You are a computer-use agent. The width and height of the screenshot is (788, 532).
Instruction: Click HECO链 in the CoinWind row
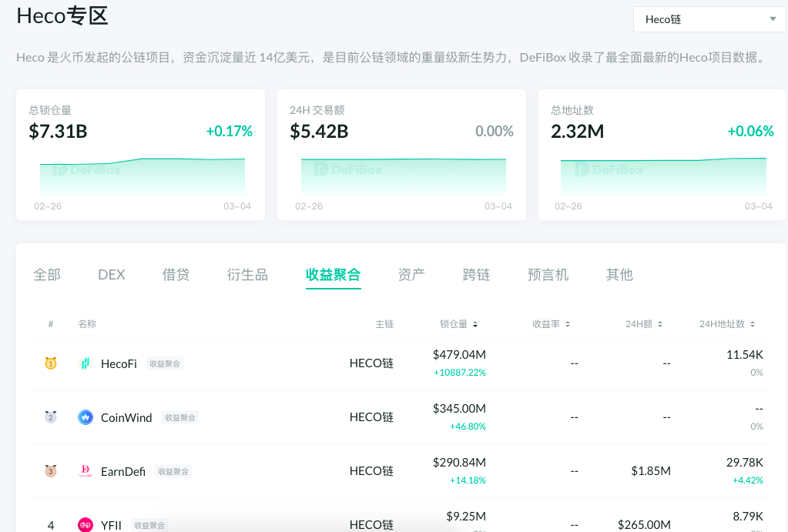371,417
